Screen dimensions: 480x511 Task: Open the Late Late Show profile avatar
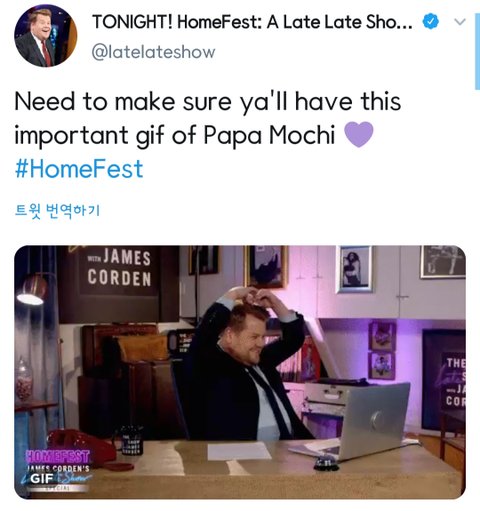[46, 36]
